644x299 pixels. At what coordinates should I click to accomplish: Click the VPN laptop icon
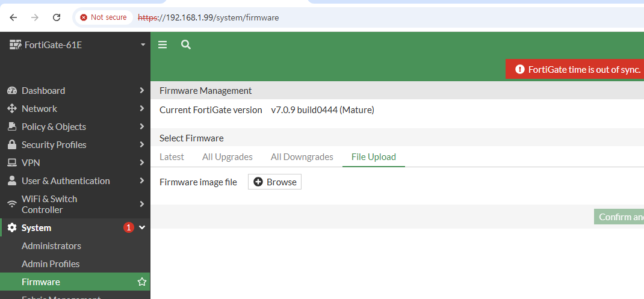click(x=12, y=162)
